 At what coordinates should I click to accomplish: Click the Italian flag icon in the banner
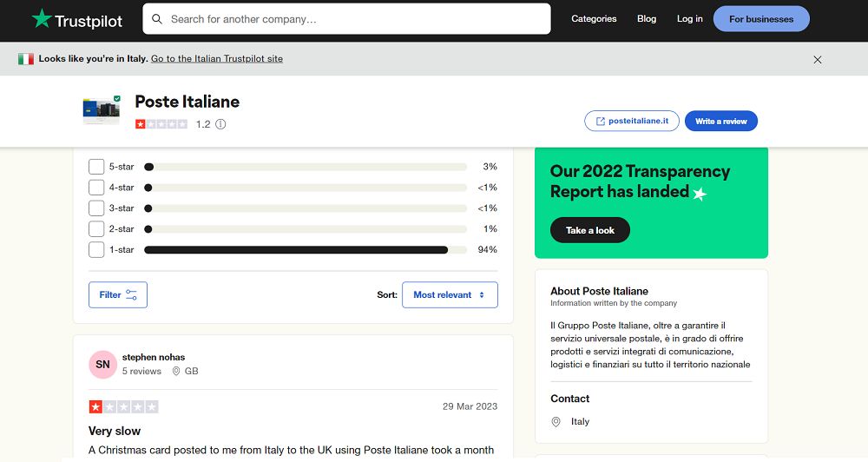26,59
